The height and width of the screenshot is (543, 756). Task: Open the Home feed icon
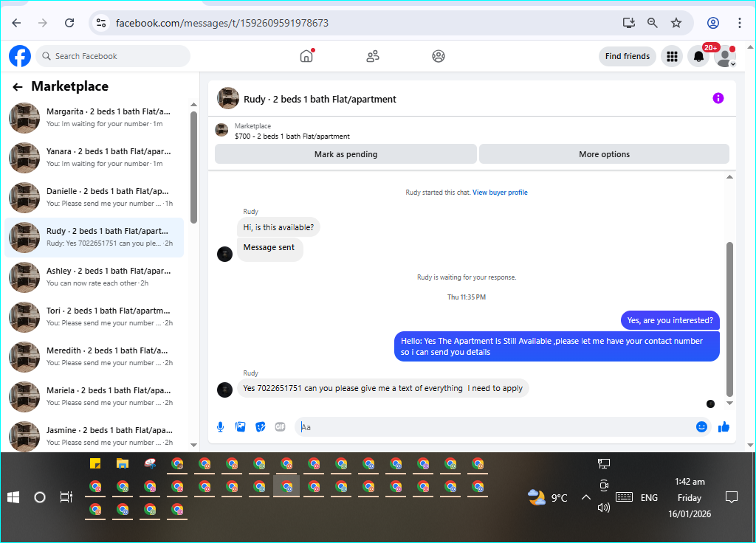[306, 56]
